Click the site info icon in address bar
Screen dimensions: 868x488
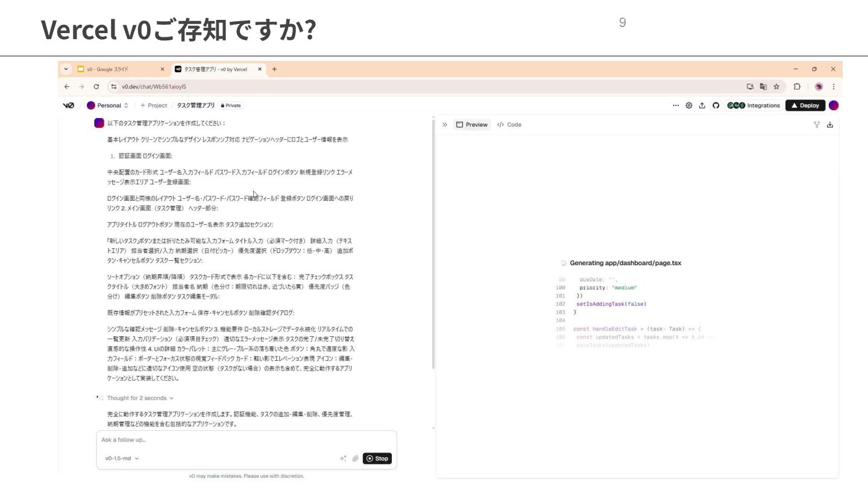point(114,87)
